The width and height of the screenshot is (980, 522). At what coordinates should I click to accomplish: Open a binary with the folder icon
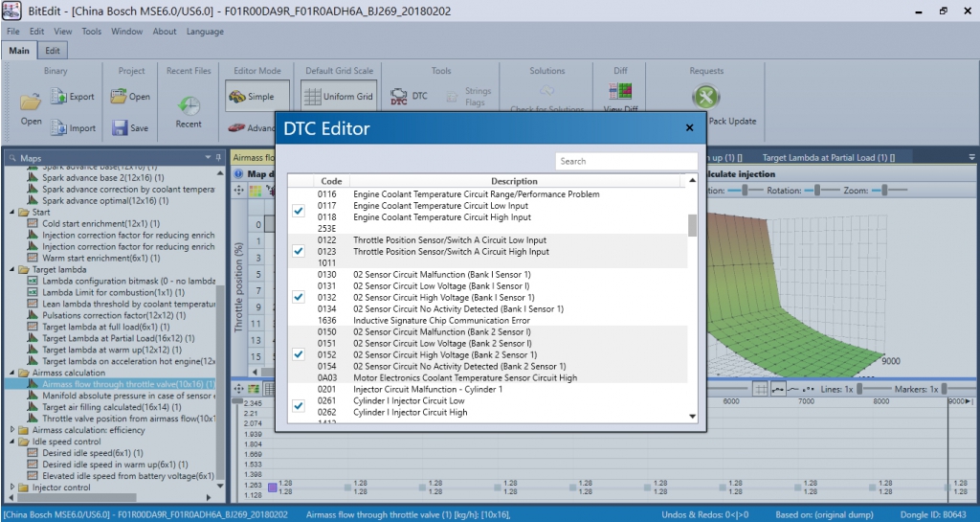point(30,101)
